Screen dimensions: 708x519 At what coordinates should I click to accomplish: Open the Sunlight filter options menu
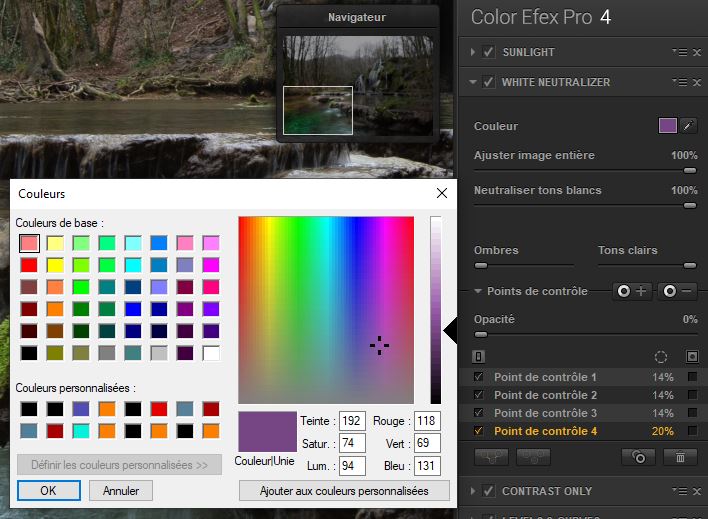point(680,52)
